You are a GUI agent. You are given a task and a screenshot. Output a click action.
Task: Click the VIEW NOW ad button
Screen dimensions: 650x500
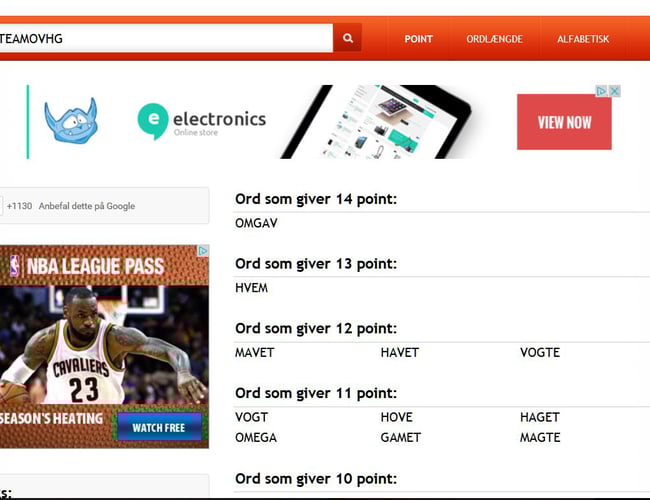pos(564,122)
